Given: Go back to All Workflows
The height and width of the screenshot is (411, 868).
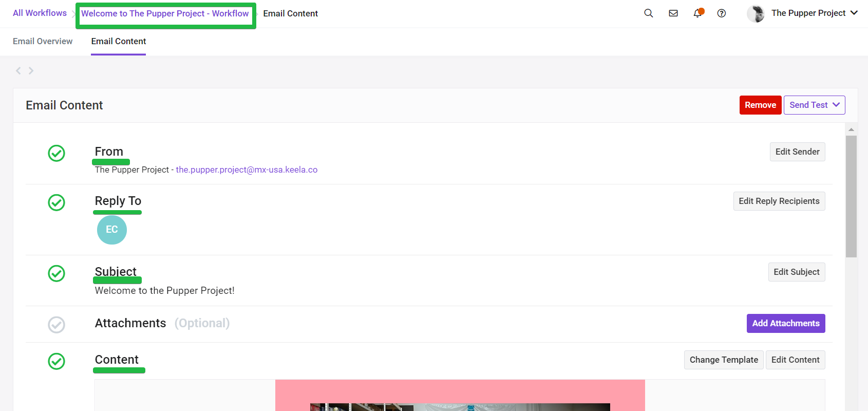Looking at the screenshot, I should coord(40,13).
